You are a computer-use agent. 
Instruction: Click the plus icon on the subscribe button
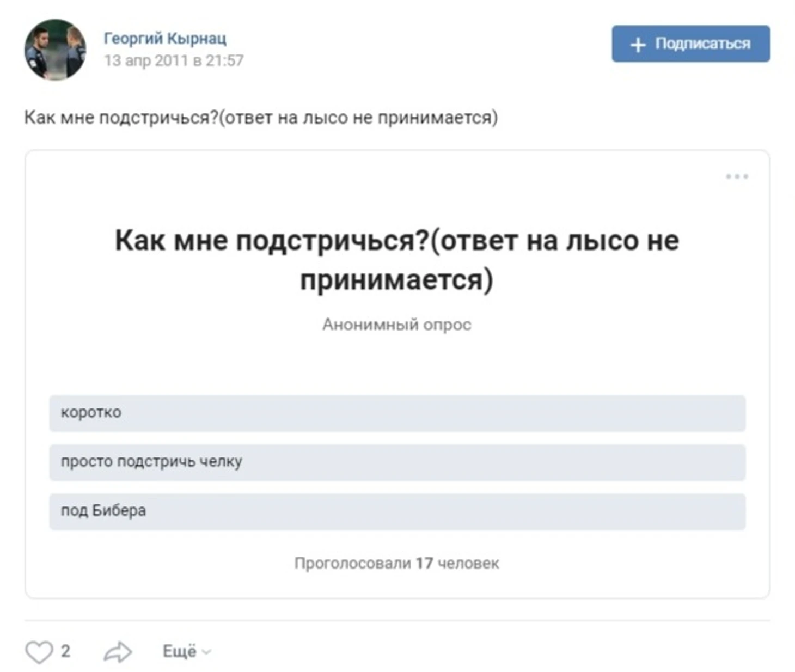[x=638, y=45]
